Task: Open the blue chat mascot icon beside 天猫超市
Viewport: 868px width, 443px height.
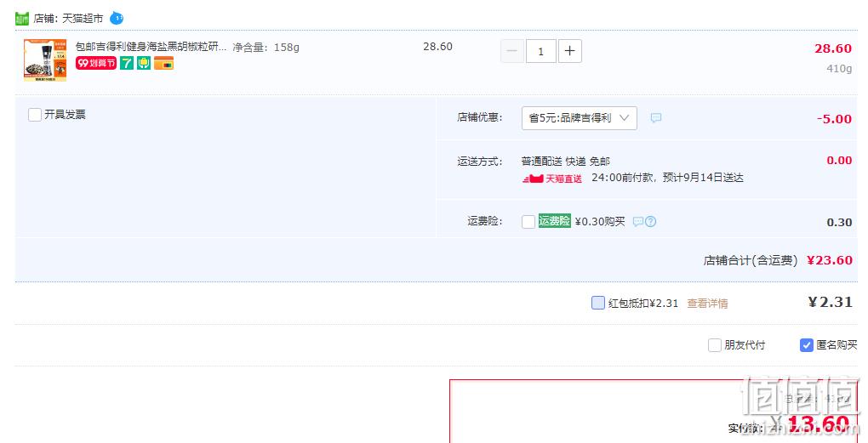Action: tap(117, 18)
